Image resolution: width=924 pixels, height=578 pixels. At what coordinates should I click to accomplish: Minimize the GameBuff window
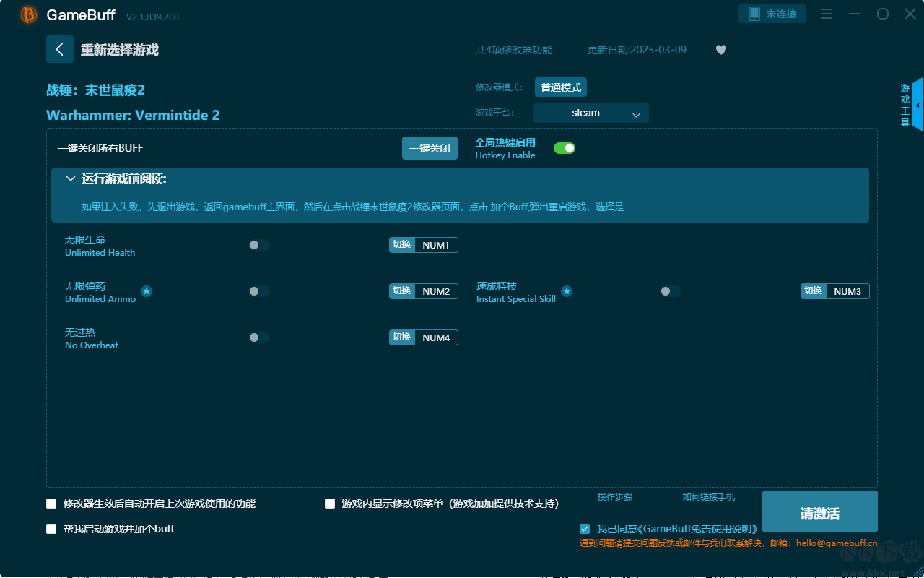[855, 14]
